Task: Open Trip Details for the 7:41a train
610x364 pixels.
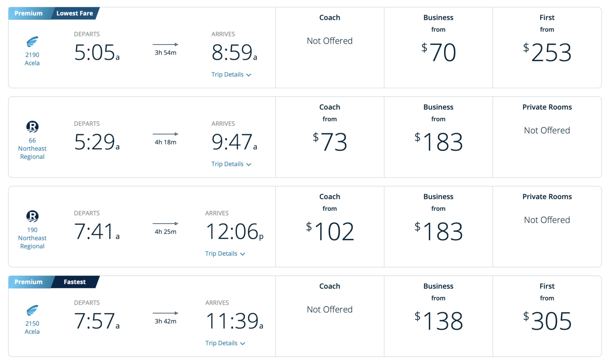Action: coord(225,254)
